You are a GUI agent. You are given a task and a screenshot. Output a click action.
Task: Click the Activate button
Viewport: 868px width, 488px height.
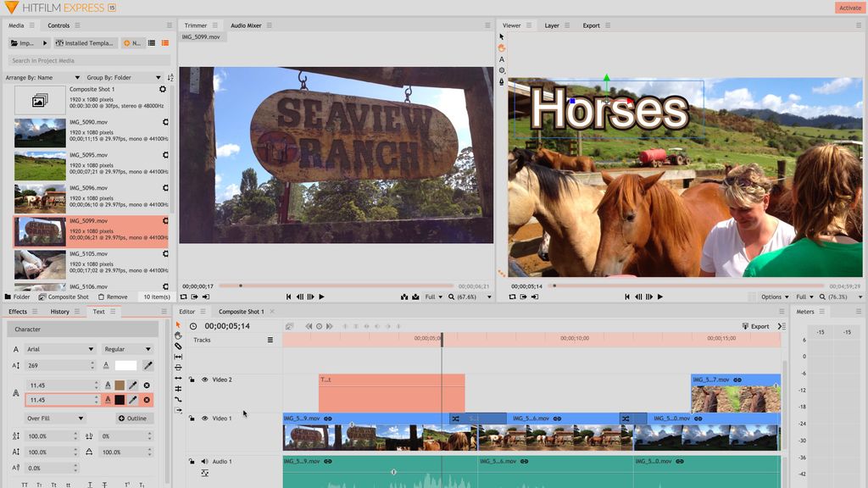(x=849, y=8)
